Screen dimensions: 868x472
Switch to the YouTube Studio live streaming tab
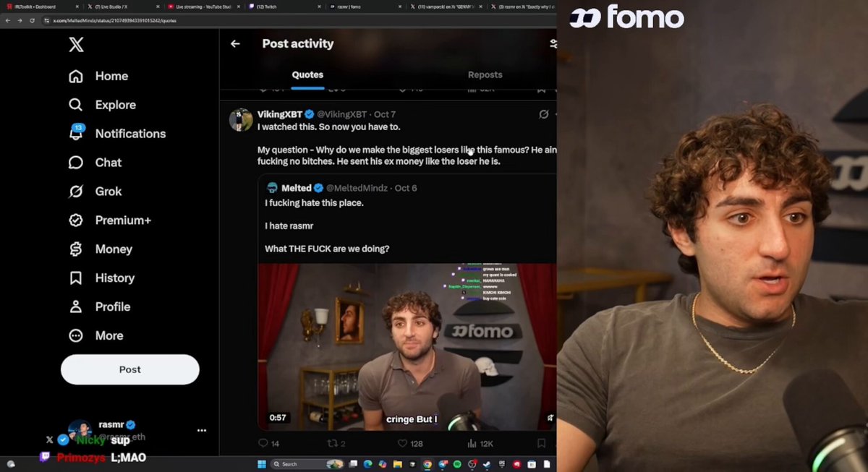click(203, 7)
